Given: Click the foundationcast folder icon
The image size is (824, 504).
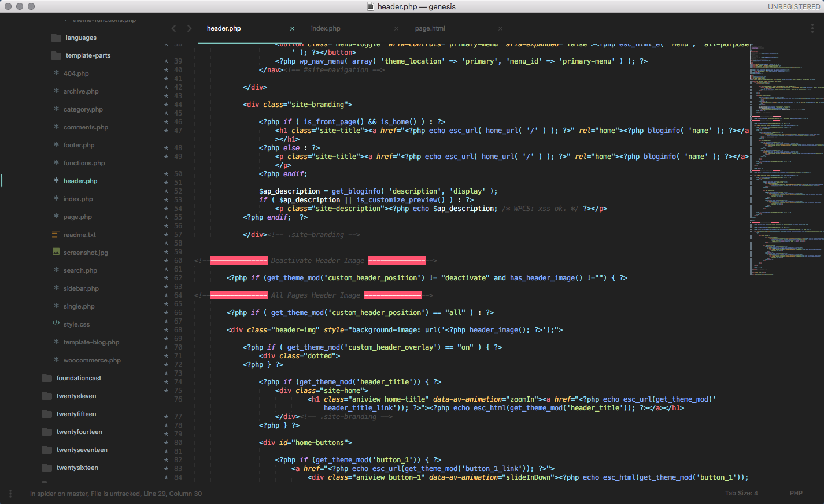Looking at the screenshot, I should click(x=47, y=378).
